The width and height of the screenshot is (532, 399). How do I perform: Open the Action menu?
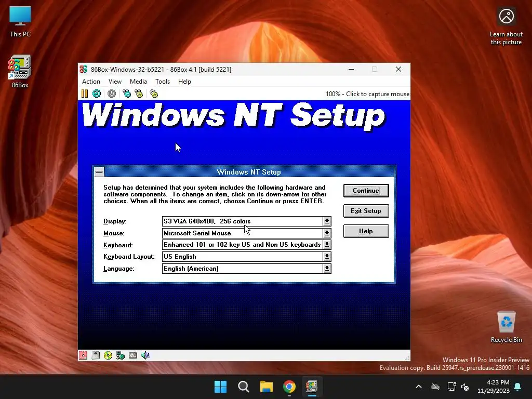tap(91, 82)
